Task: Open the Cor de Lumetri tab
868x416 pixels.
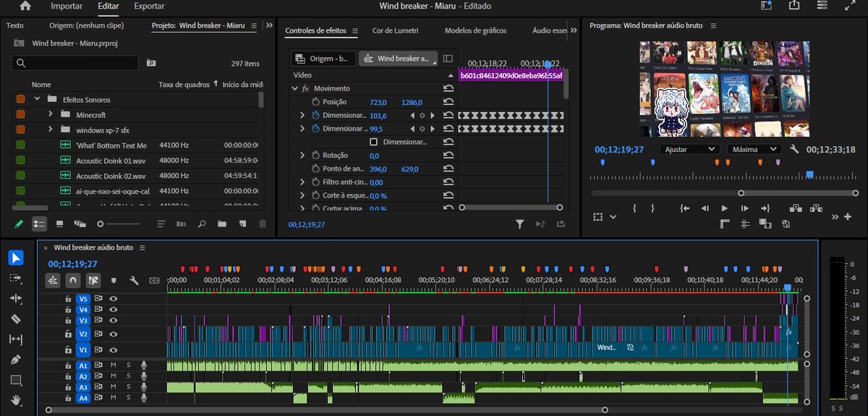Action: [x=395, y=31]
